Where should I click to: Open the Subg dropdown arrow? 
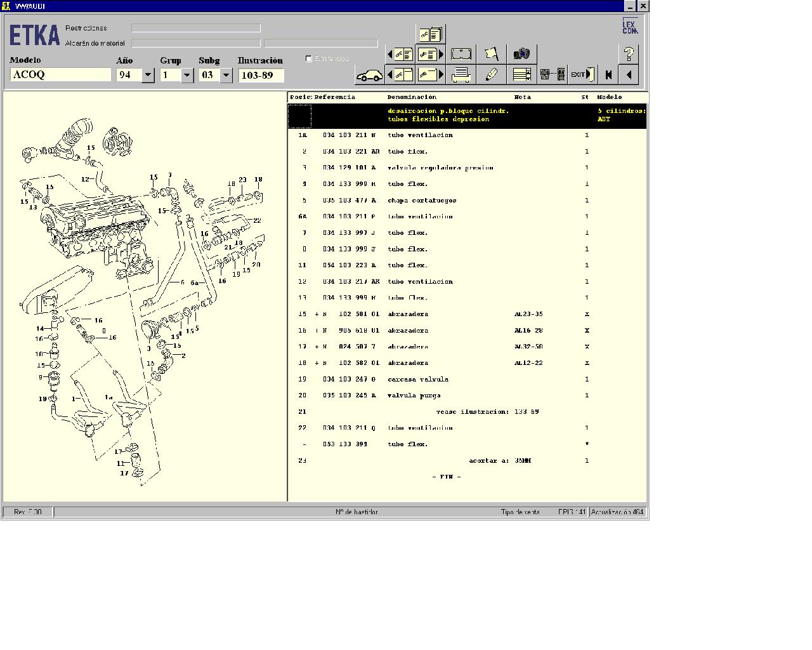pos(226,75)
